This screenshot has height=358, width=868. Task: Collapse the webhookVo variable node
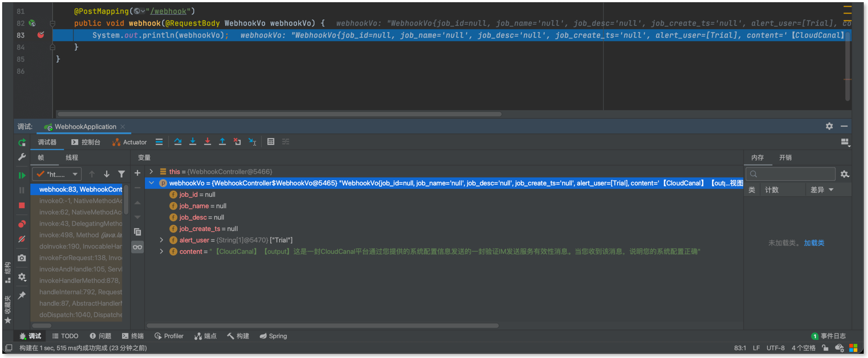(x=151, y=183)
